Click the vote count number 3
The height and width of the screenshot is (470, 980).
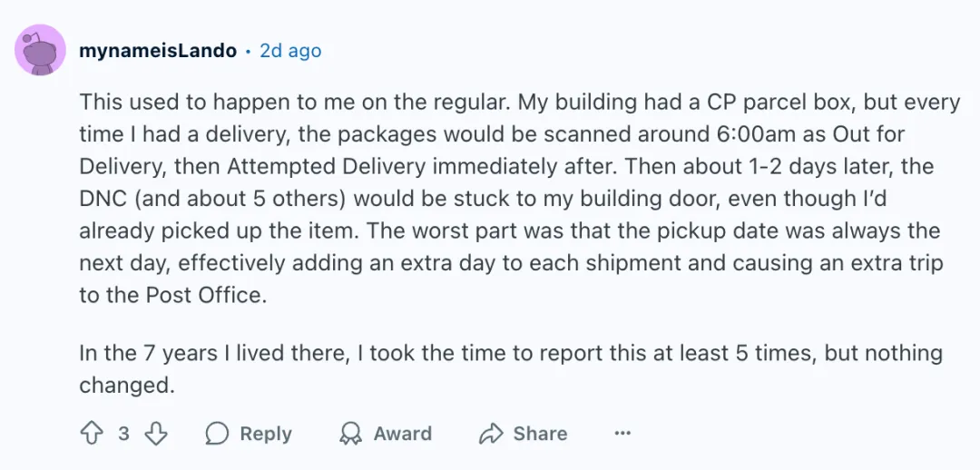click(123, 434)
